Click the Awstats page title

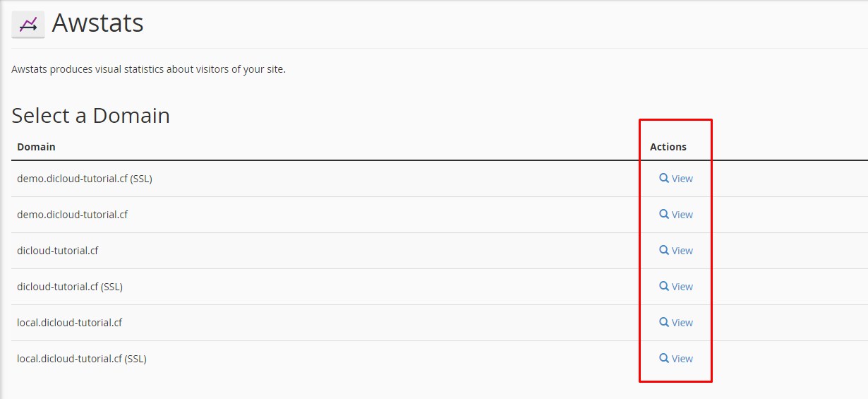pyautogui.click(x=97, y=23)
